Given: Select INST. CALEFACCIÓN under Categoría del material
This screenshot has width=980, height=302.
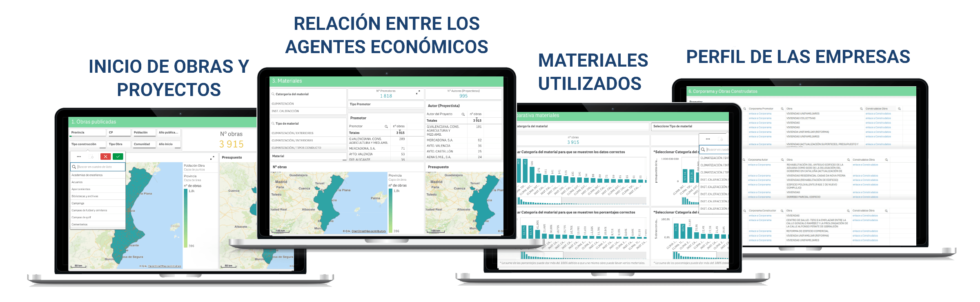Looking at the screenshot, I should pos(308,111).
